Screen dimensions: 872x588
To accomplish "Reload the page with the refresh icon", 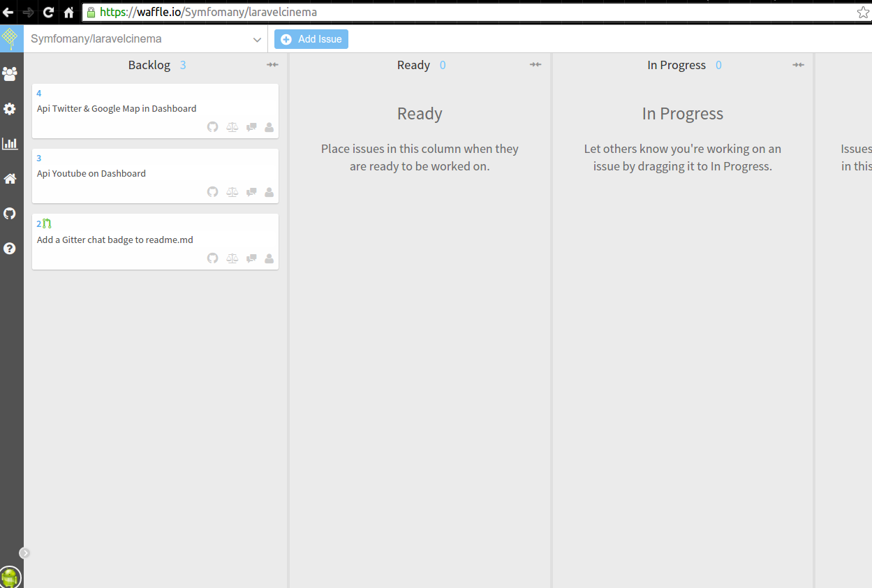I will coord(48,12).
